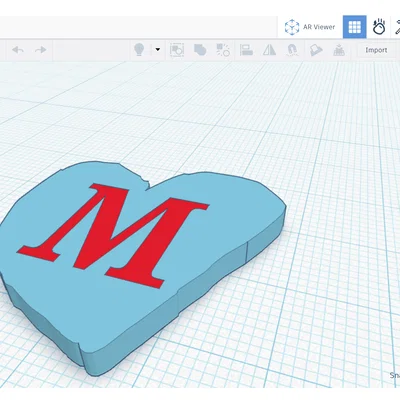Image resolution: width=400 pixels, height=400 pixels.
Task: Toggle the light bulb show-all icon
Action: pos(139,50)
